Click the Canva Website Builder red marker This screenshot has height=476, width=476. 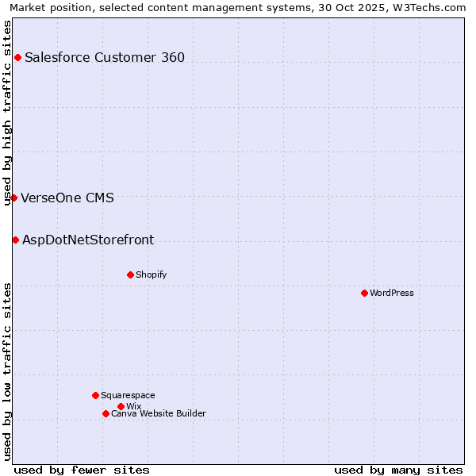coord(106,413)
